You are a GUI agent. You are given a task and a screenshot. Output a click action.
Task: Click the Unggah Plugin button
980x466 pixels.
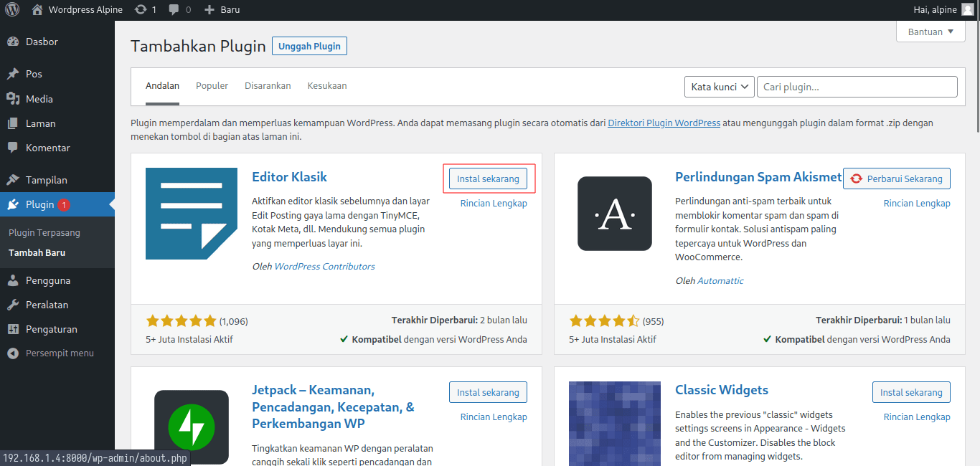point(309,46)
